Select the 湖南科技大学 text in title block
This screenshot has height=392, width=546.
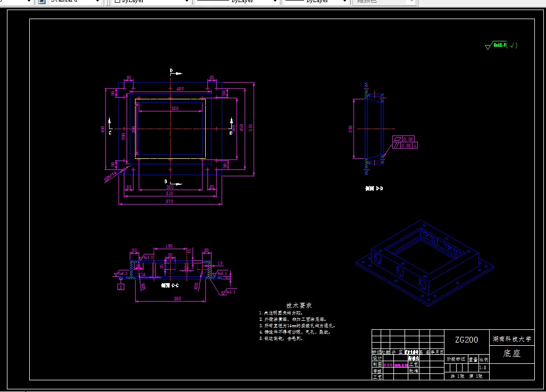coord(512,338)
